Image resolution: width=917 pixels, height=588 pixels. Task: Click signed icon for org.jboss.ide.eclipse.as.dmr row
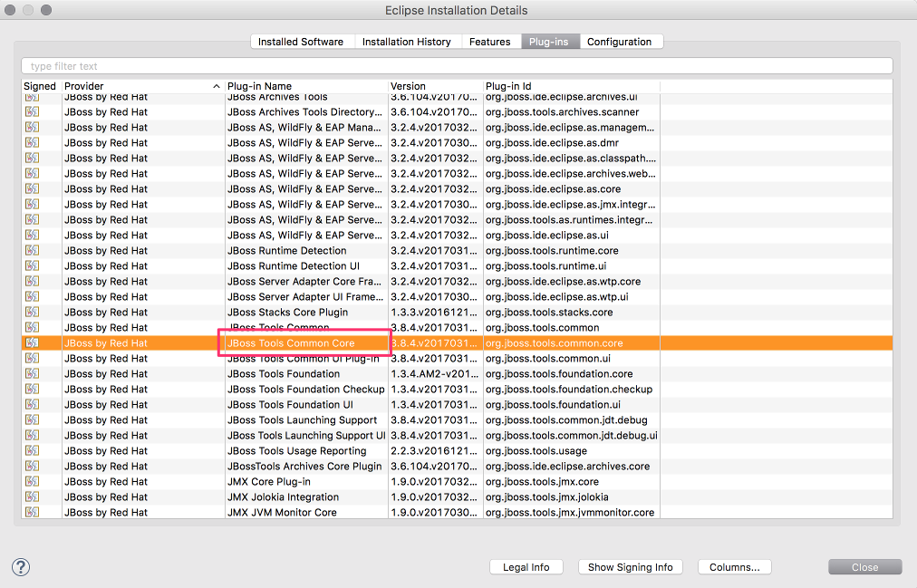click(32, 142)
